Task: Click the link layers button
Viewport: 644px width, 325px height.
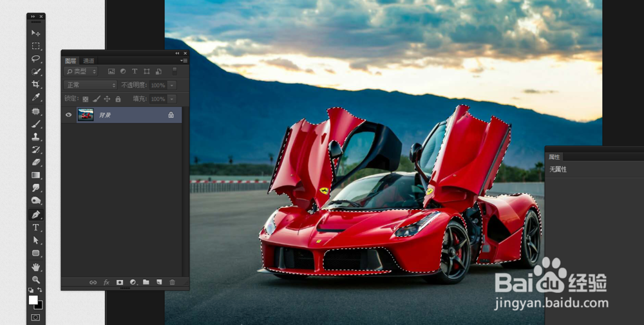Action: point(93,283)
